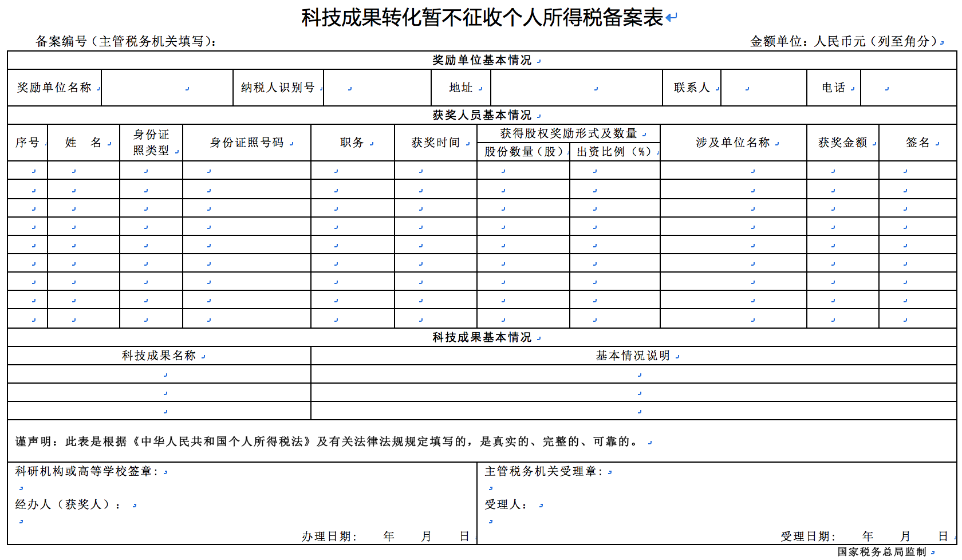Click the 基本情况说明 column header

point(633,356)
